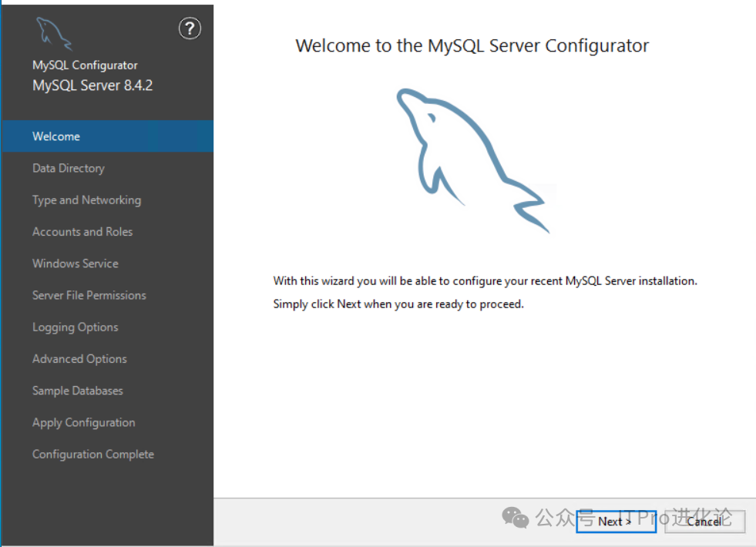The height and width of the screenshot is (547, 756).
Task: Click the "MySQL Server 8.4.2" version text
Action: 92,86
